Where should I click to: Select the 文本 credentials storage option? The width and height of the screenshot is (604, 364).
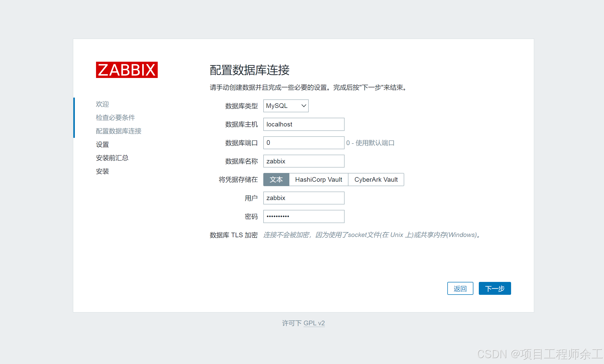276,179
